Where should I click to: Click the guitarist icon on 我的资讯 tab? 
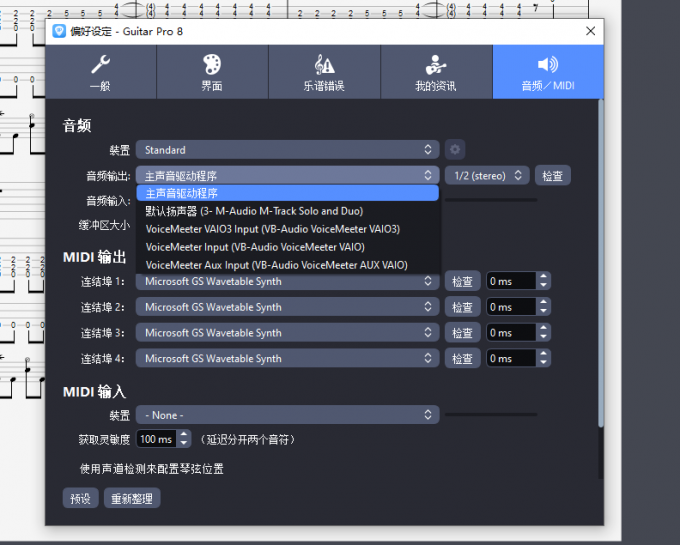pos(436,65)
